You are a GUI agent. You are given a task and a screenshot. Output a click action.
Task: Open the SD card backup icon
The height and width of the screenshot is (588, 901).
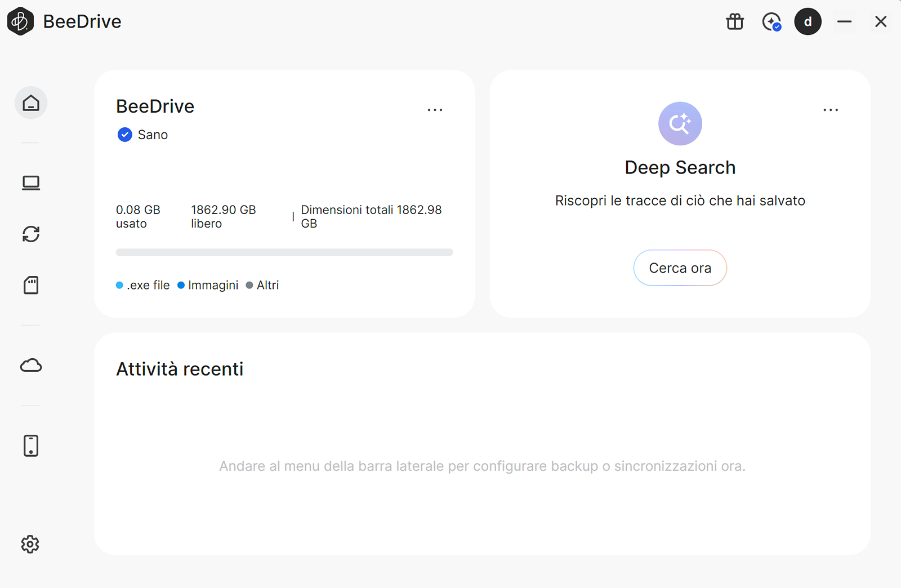(x=31, y=285)
